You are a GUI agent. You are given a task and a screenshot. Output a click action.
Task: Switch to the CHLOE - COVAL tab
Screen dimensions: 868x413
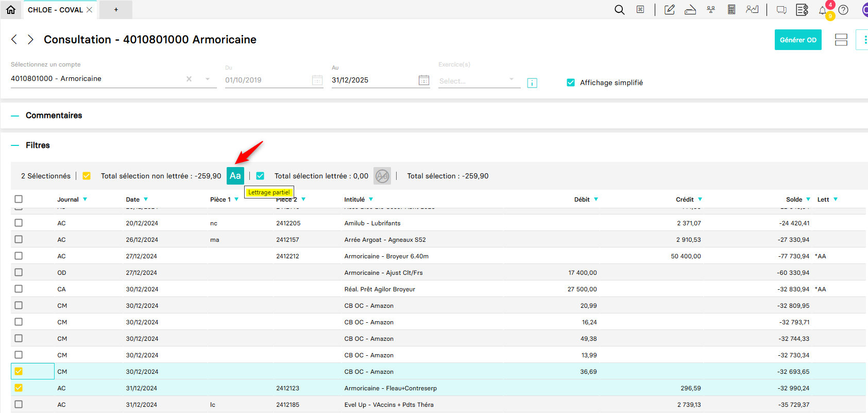(x=55, y=10)
